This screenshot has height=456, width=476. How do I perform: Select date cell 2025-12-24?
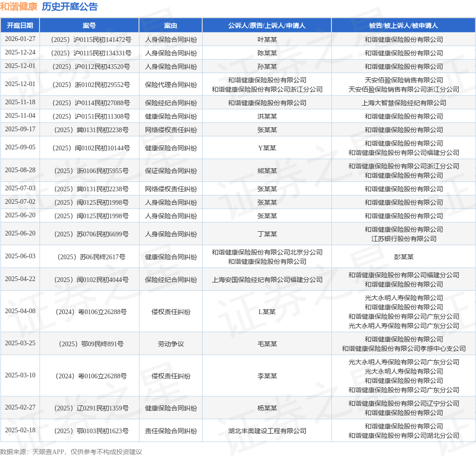click(x=20, y=52)
